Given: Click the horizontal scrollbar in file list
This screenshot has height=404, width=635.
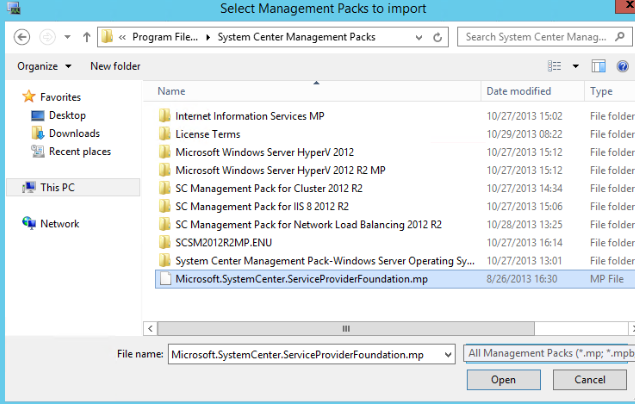Looking at the screenshot, I should click(x=347, y=327).
